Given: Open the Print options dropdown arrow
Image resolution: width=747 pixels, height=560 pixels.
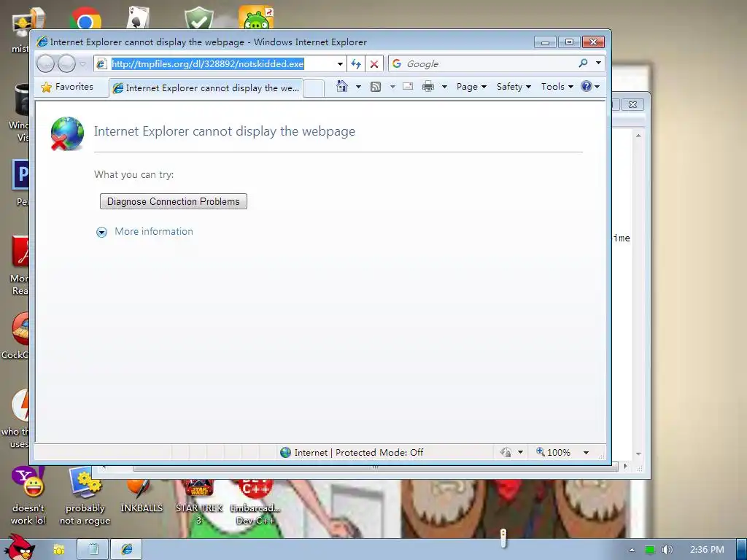Looking at the screenshot, I should click(444, 87).
